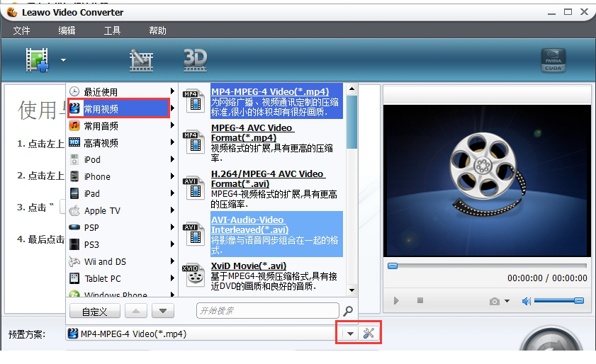Click the Tablet PC icon
The width and height of the screenshot is (596, 364).
(x=74, y=278)
